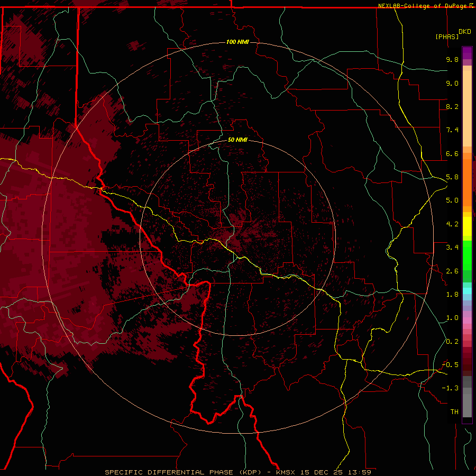The width and height of the screenshot is (476, 476).
Task: Click the 50 NMI range ring label
Action: pyautogui.click(x=237, y=140)
